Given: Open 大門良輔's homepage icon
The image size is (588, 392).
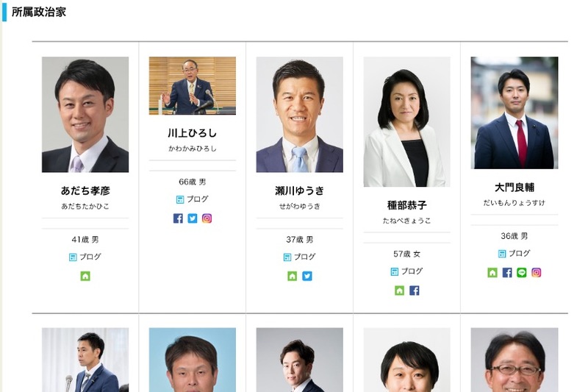Looking at the screenshot, I should point(492,273).
